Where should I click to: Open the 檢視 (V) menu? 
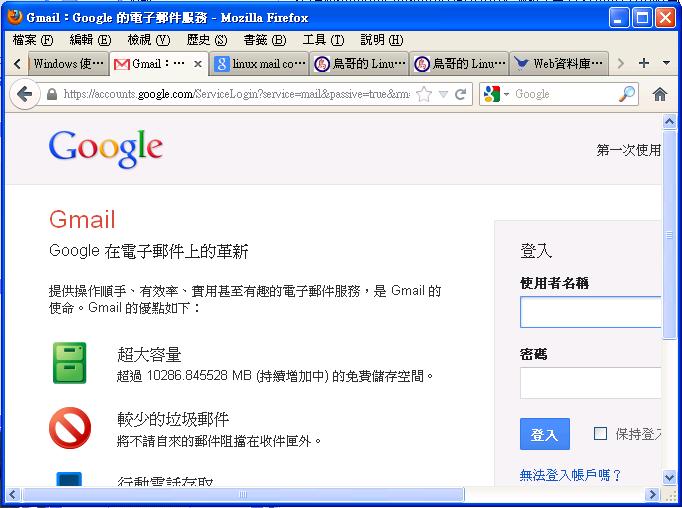tap(148, 40)
